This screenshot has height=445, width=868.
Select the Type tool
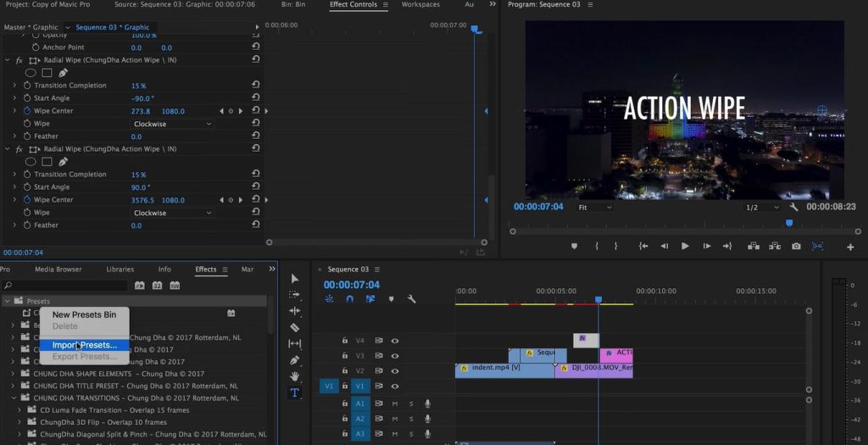coord(294,393)
